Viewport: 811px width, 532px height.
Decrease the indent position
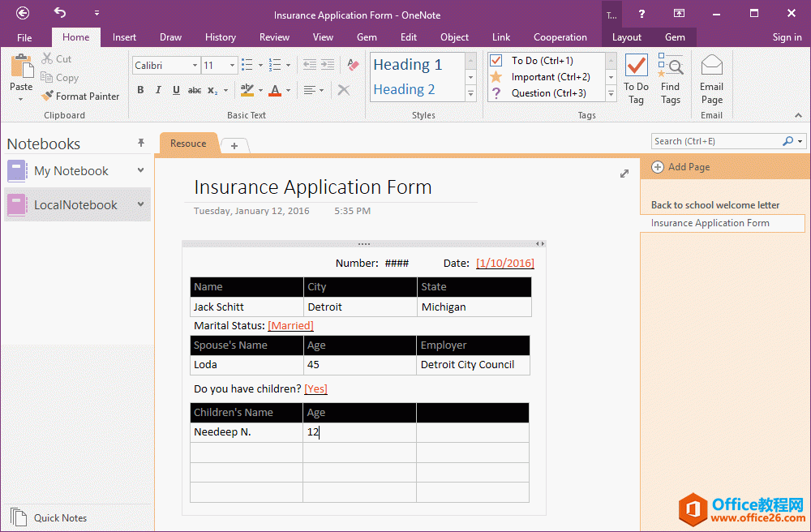click(x=309, y=65)
